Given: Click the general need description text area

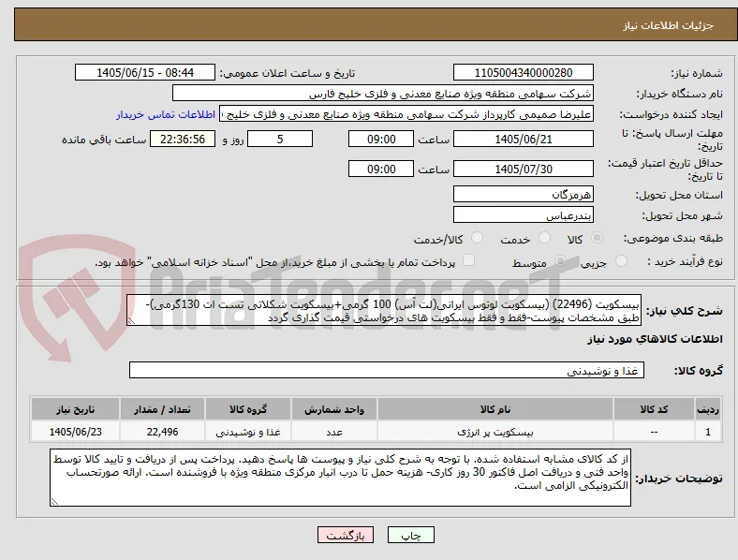Looking at the screenshot, I should (384, 311).
